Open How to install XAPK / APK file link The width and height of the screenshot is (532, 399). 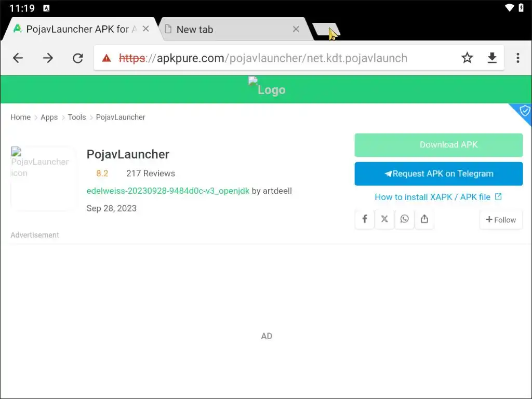tap(438, 197)
